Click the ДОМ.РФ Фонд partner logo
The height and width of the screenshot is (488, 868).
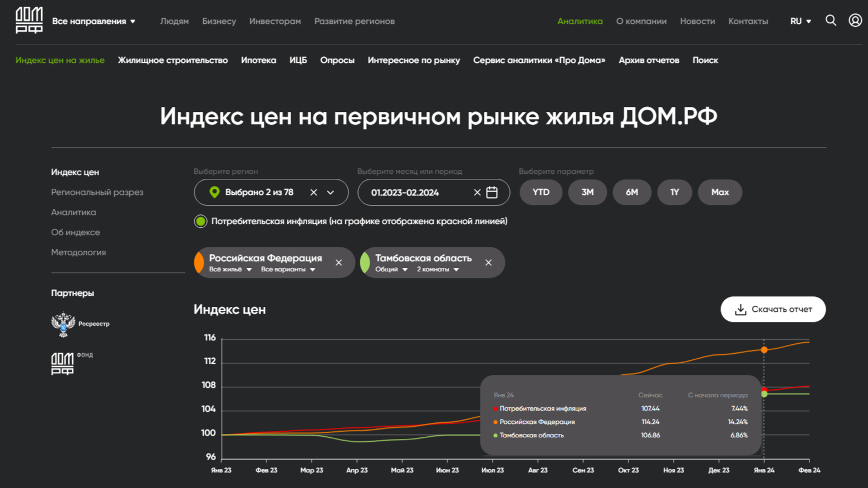[x=72, y=363]
